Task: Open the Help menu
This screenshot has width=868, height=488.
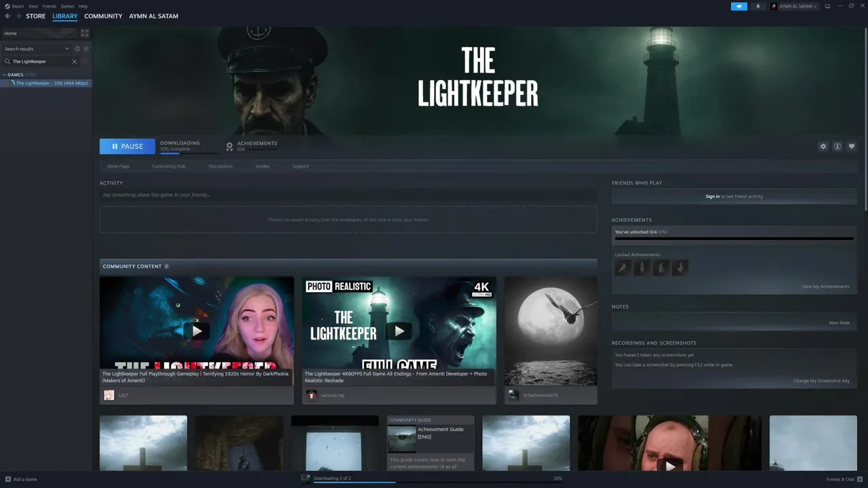Action: pos(83,6)
